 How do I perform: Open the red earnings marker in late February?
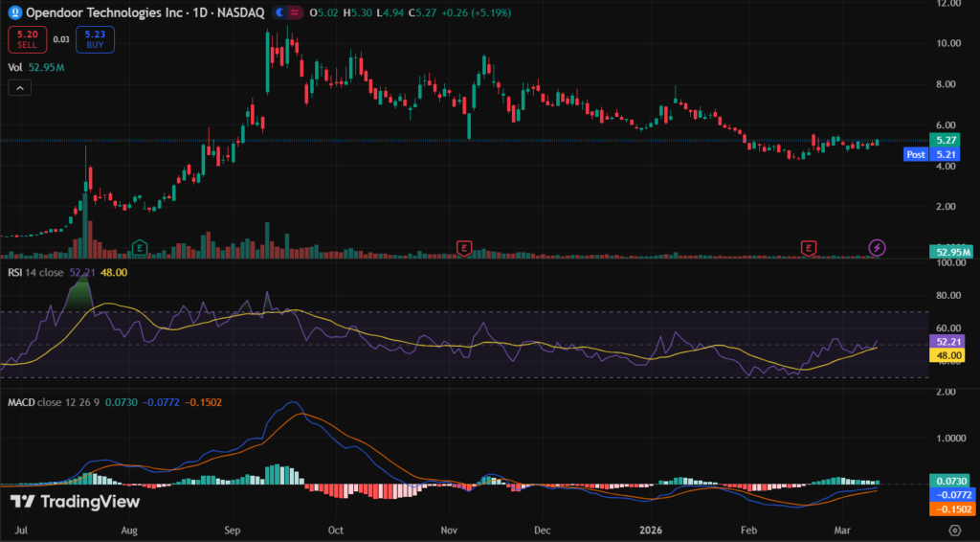click(810, 248)
